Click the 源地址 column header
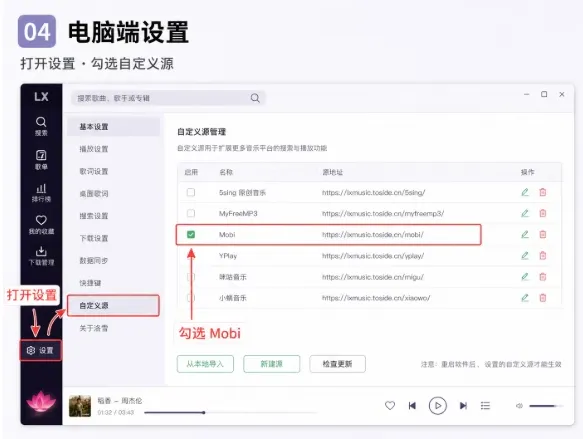Image resolution: width=583 pixels, height=439 pixels. (x=332, y=172)
